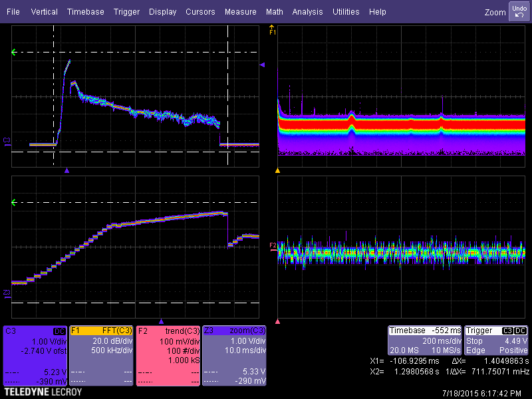Open the Math menu

(274, 12)
